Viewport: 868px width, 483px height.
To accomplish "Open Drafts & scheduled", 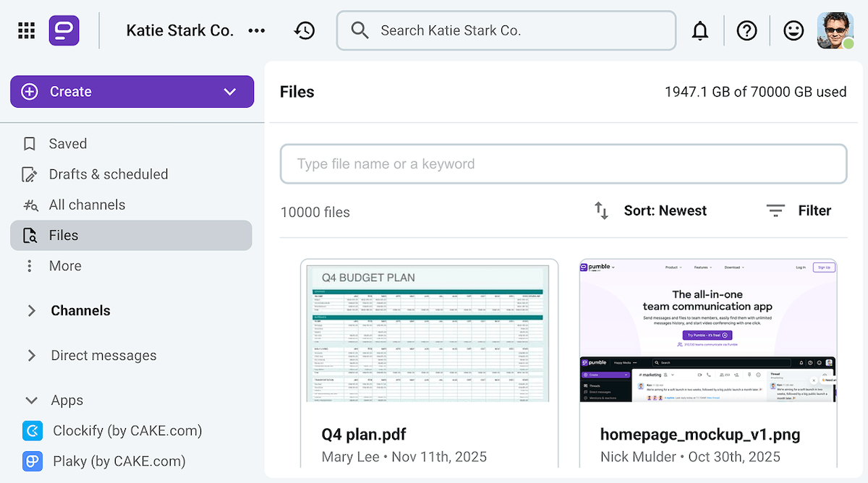I will [109, 174].
